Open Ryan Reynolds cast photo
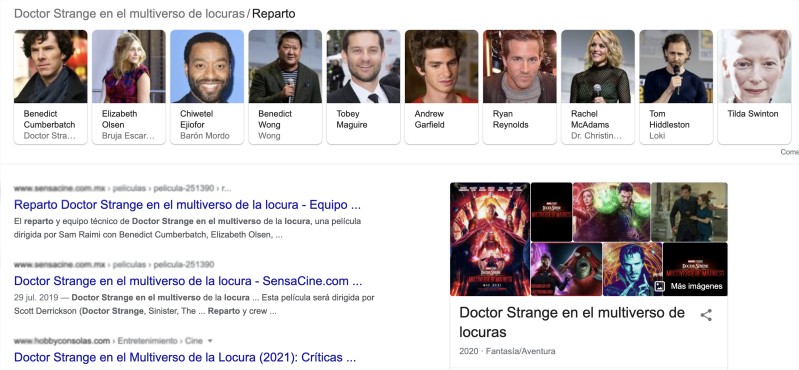 [x=520, y=66]
